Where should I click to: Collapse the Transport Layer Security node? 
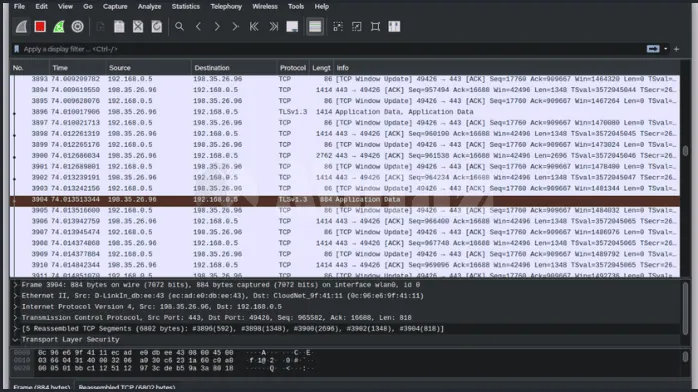pyautogui.click(x=15, y=339)
